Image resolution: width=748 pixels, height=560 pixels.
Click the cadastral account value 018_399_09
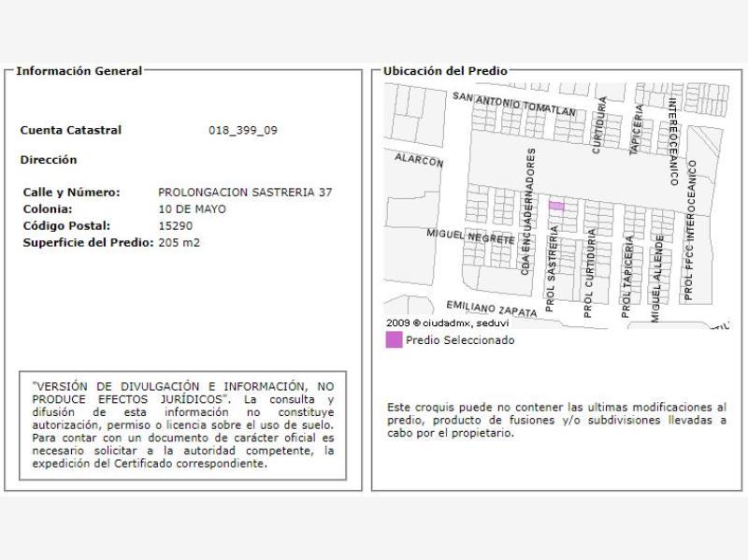coord(243,130)
